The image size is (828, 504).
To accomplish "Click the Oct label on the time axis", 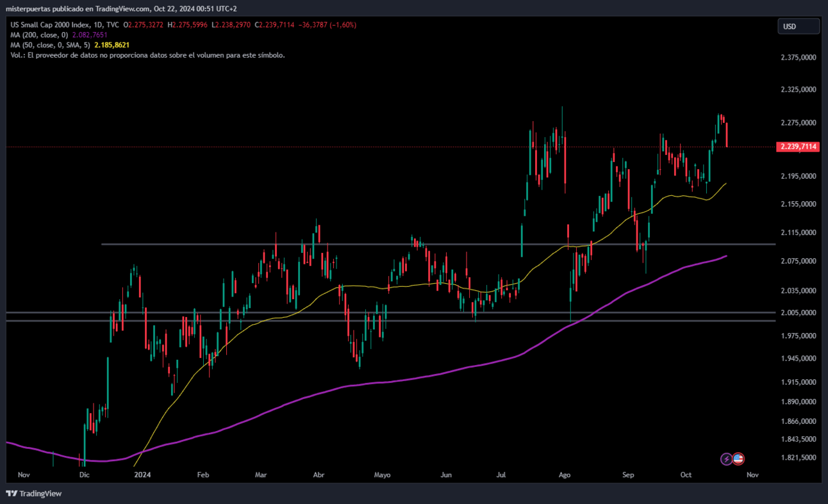I will point(686,475).
